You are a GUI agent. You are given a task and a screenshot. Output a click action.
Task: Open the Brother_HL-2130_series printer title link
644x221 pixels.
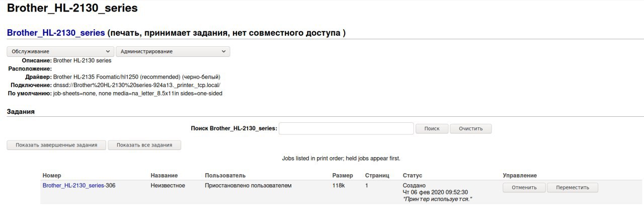(x=56, y=33)
